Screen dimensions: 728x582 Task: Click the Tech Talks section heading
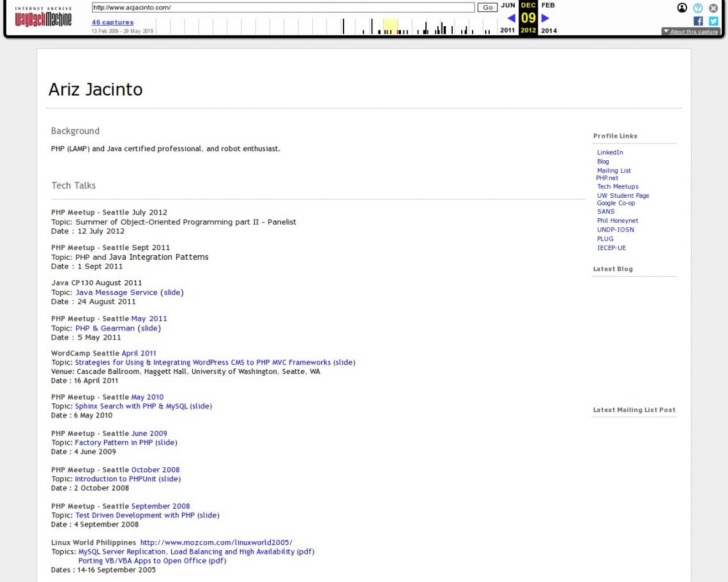tap(73, 186)
